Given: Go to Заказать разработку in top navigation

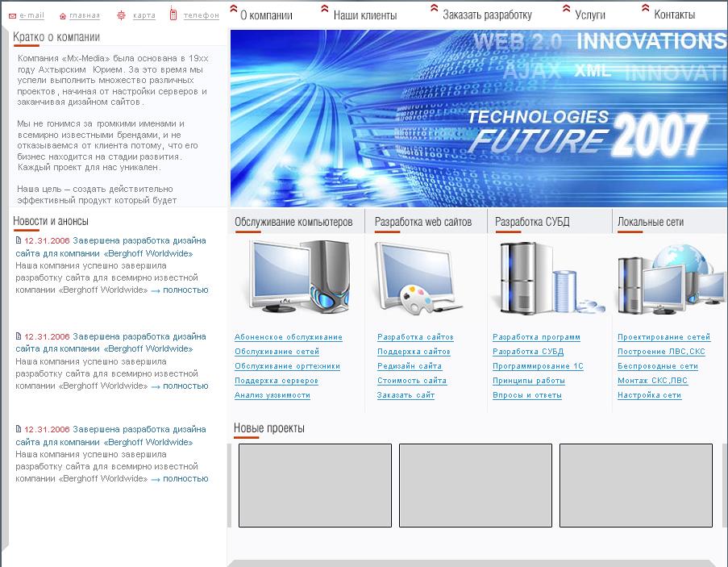Looking at the screenshot, I should (487, 15).
